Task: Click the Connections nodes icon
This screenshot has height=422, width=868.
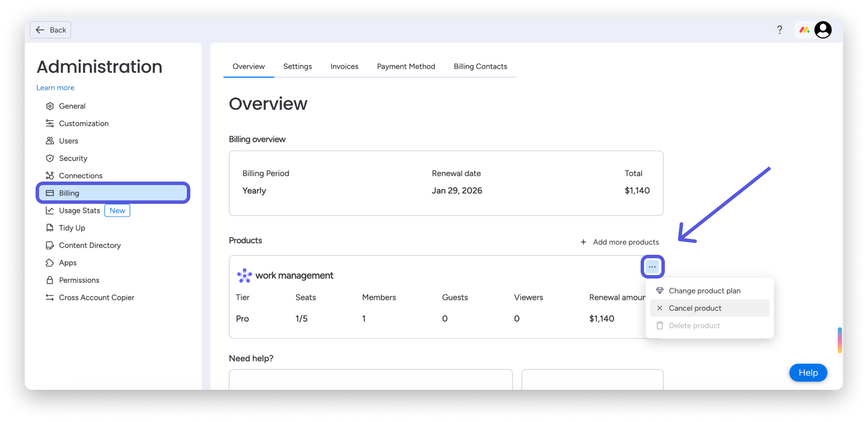Action: tap(50, 176)
